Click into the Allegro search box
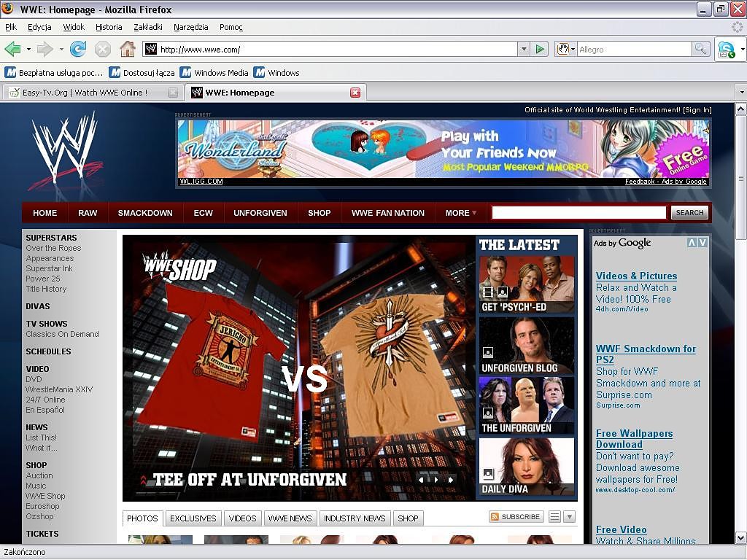Image resolution: width=747 pixels, height=560 pixels. pyautogui.click(x=635, y=49)
